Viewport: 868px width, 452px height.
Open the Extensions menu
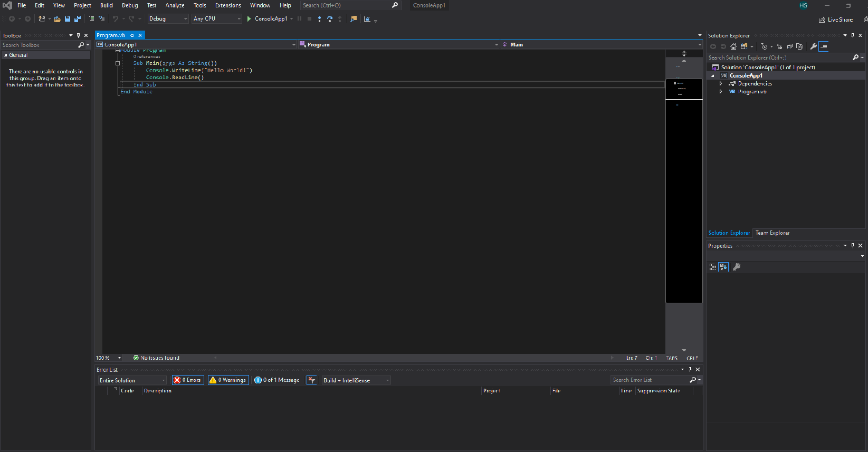pyautogui.click(x=228, y=5)
